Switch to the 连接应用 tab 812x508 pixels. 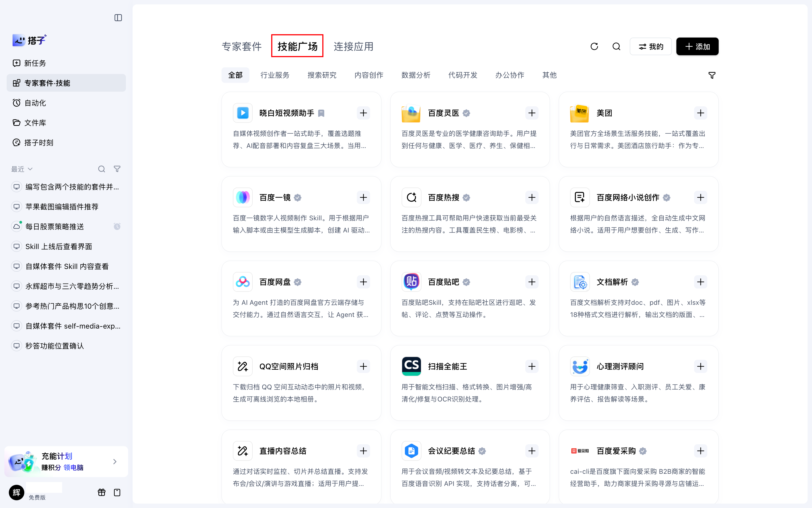coord(354,46)
